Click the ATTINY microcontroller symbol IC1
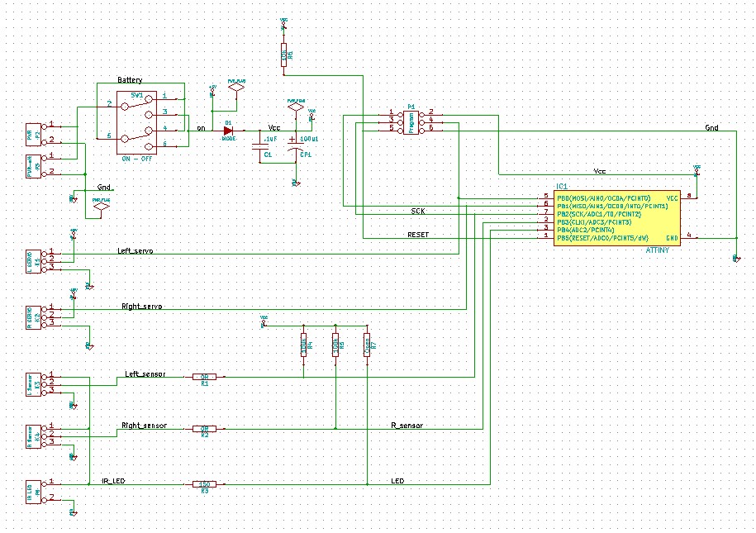The width and height of the screenshot is (756, 533). tap(616, 219)
